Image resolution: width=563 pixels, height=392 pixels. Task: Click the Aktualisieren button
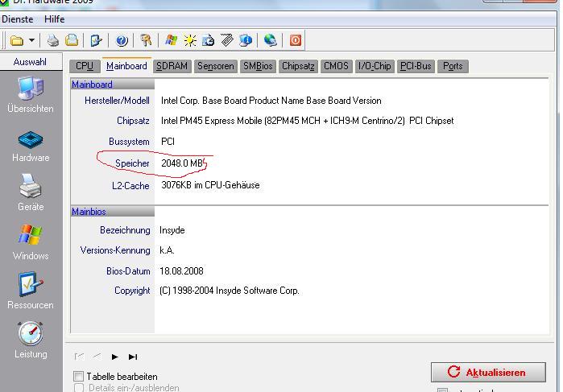point(488,372)
